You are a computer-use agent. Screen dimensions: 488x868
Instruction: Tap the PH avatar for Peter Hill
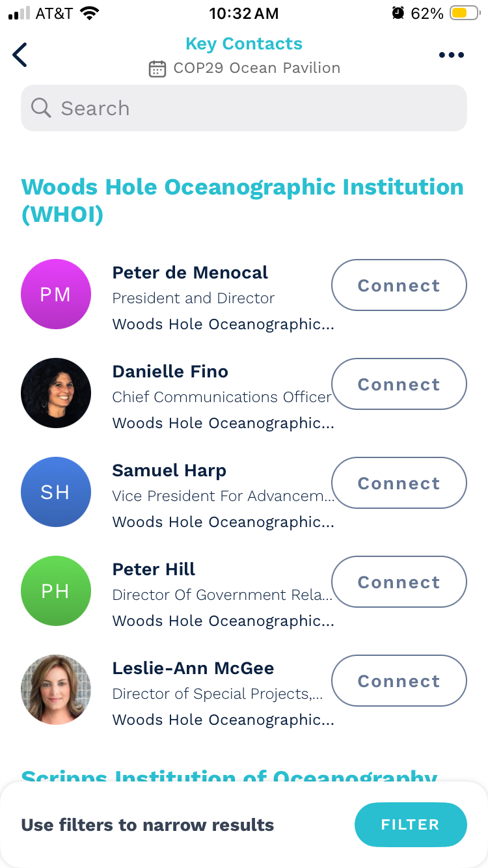[x=56, y=591]
